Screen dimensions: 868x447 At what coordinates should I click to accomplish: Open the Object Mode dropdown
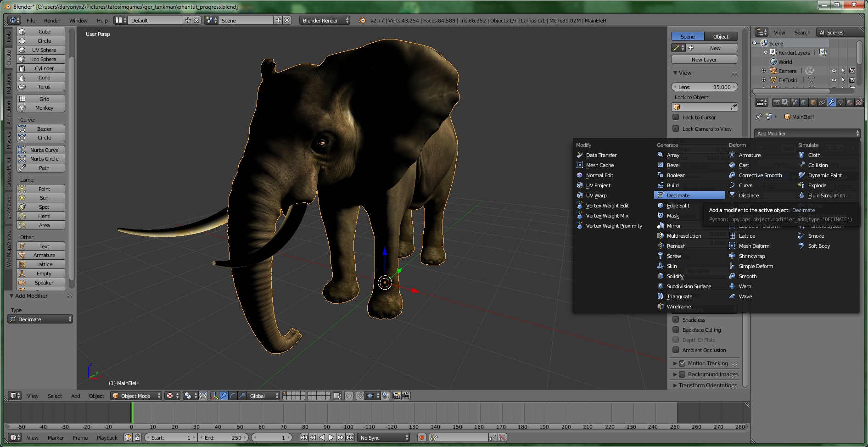tap(136, 396)
